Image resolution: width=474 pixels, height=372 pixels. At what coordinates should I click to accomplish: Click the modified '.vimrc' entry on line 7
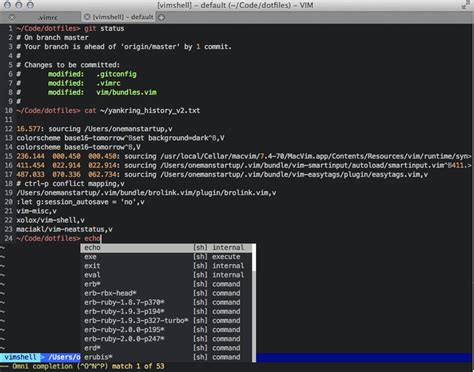click(x=108, y=83)
